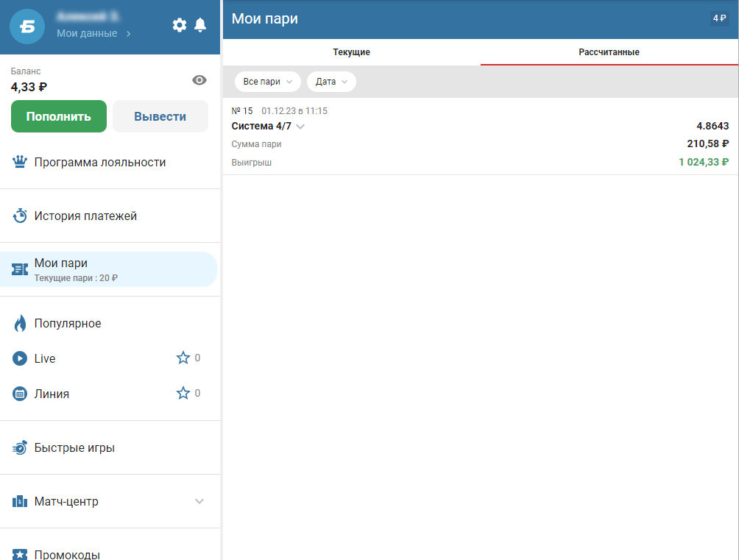
Task: Click the 4 ₽ balance badge in header
Action: (719, 18)
